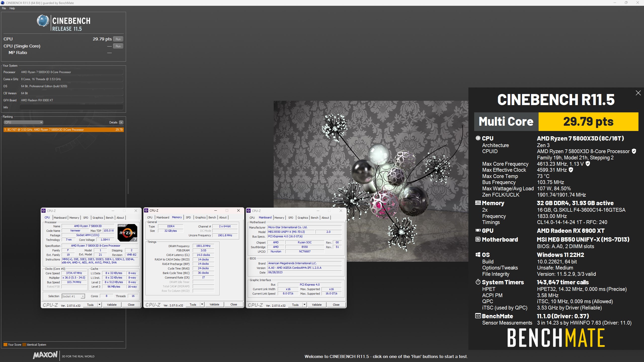Switch to the SPD tab in Memory CPU-Z window
Image resolution: width=644 pixels, height=362 pixels.
188,217
